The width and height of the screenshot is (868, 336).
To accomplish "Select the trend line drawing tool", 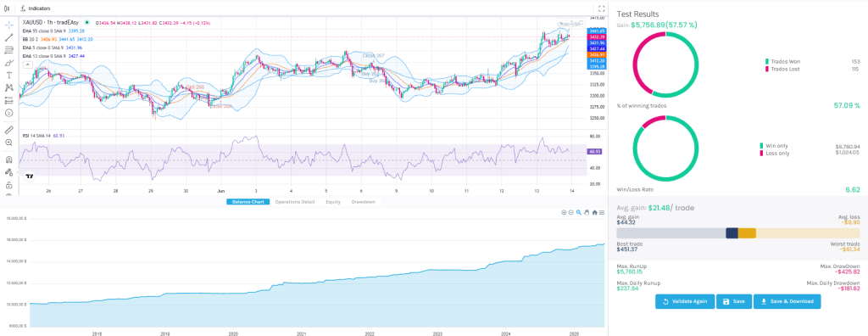I will (8, 37).
